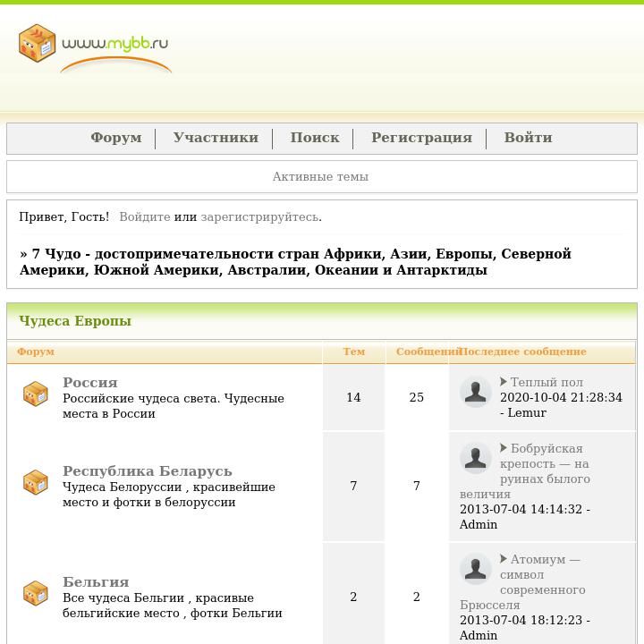Go to Поиск in navigation bar
This screenshot has height=644, width=644.
tap(315, 137)
